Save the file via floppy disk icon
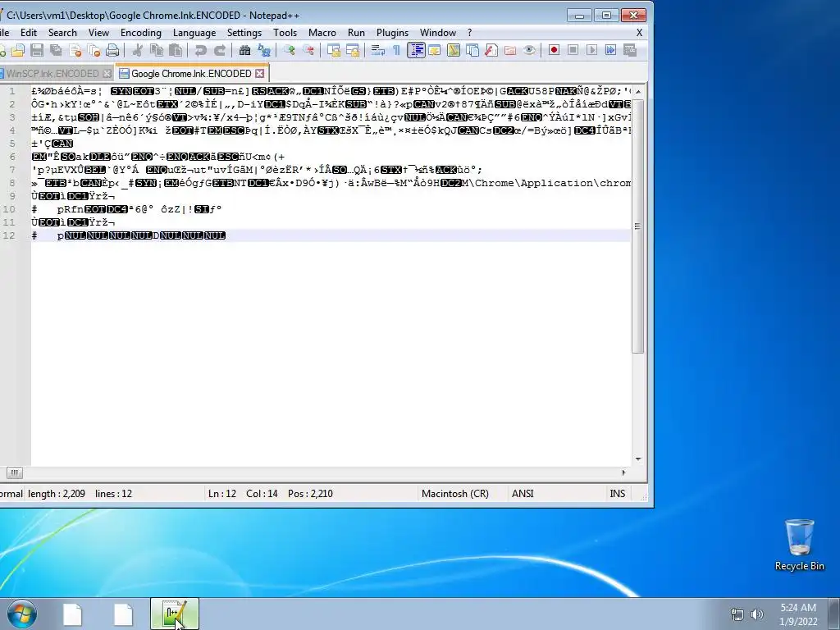The image size is (840, 630). pyautogui.click(x=37, y=50)
